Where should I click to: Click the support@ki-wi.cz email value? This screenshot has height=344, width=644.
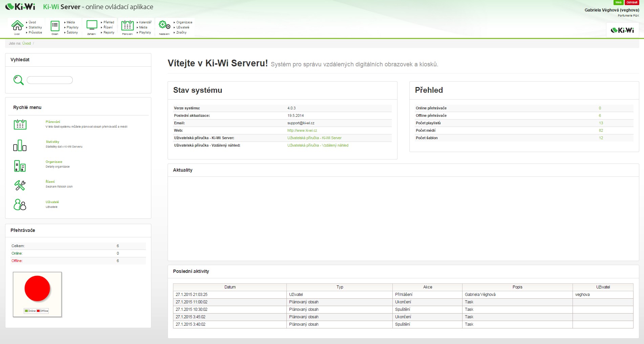[301, 123]
